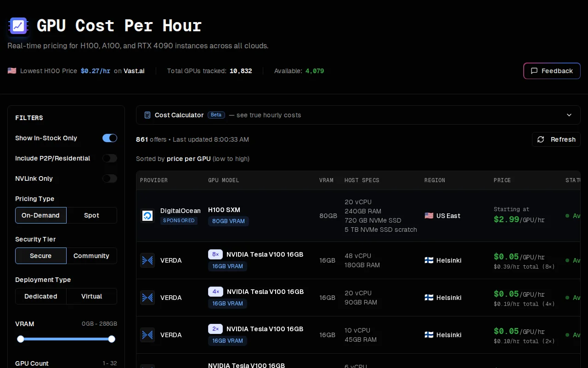Image resolution: width=588 pixels, height=368 pixels.
Task: Choose Community security tier
Action: point(91,256)
